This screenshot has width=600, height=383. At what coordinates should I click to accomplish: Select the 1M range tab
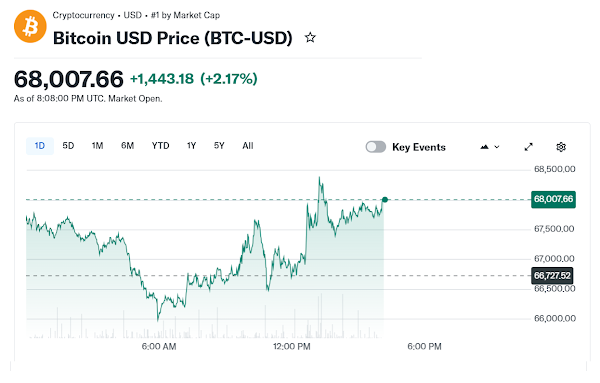pyautogui.click(x=97, y=146)
